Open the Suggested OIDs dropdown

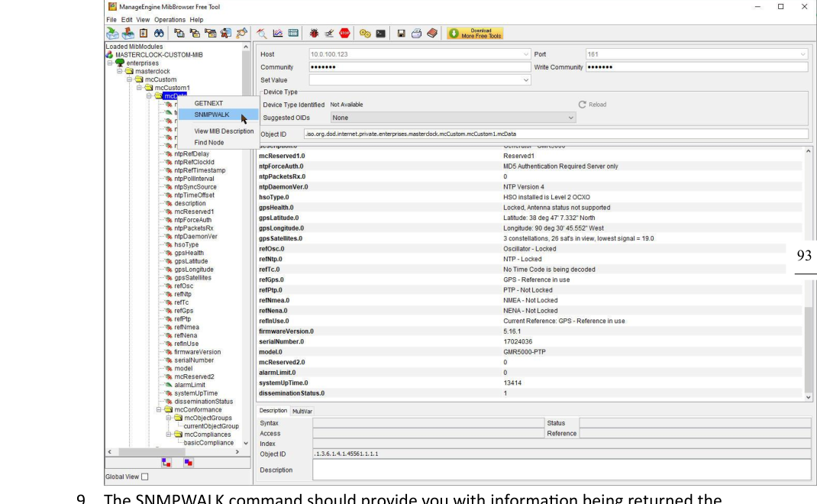click(x=570, y=118)
